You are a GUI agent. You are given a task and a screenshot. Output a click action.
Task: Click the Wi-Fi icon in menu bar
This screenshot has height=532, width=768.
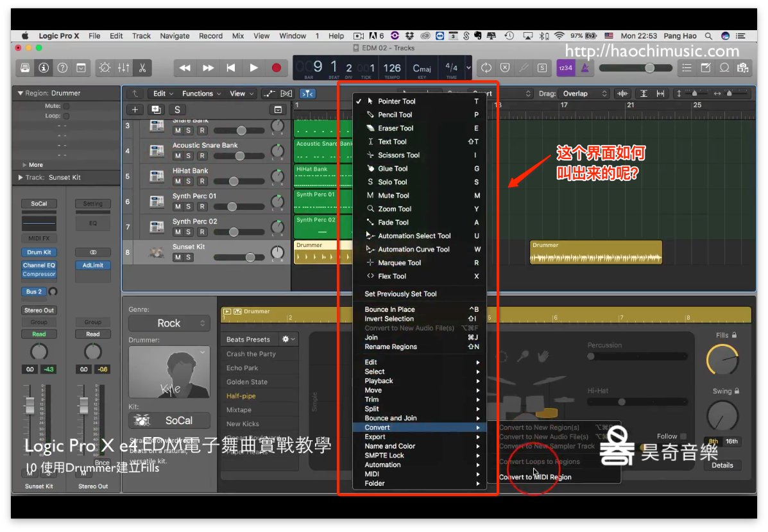coord(559,36)
